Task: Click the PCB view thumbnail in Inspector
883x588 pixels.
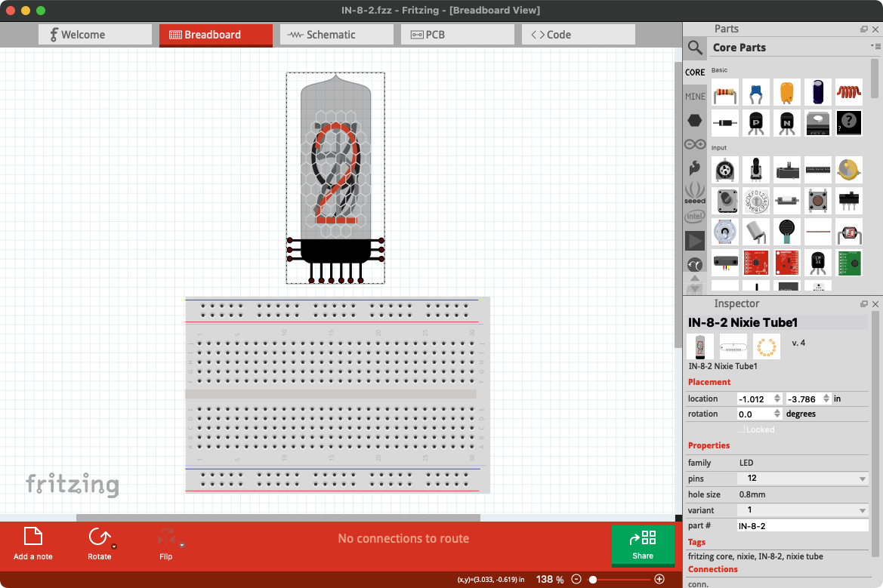Action: point(767,346)
